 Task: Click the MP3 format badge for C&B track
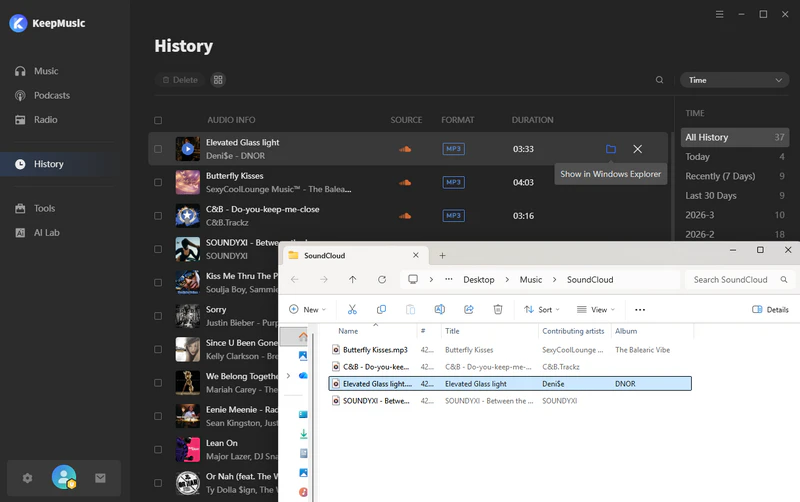(x=454, y=216)
